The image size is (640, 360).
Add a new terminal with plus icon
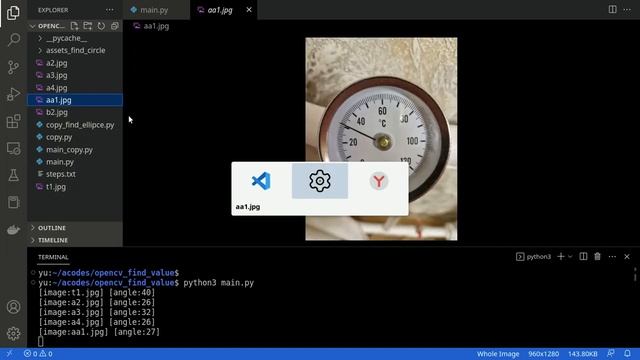[561, 256]
